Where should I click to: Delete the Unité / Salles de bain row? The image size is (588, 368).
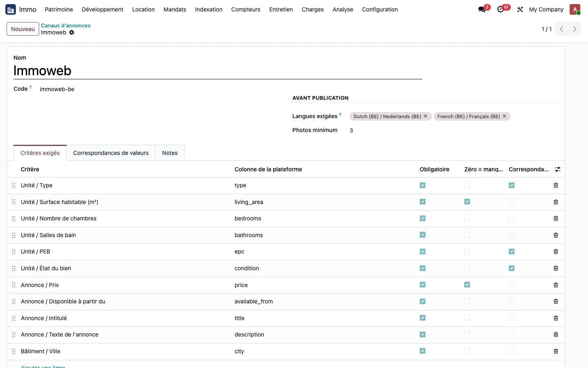click(x=556, y=235)
